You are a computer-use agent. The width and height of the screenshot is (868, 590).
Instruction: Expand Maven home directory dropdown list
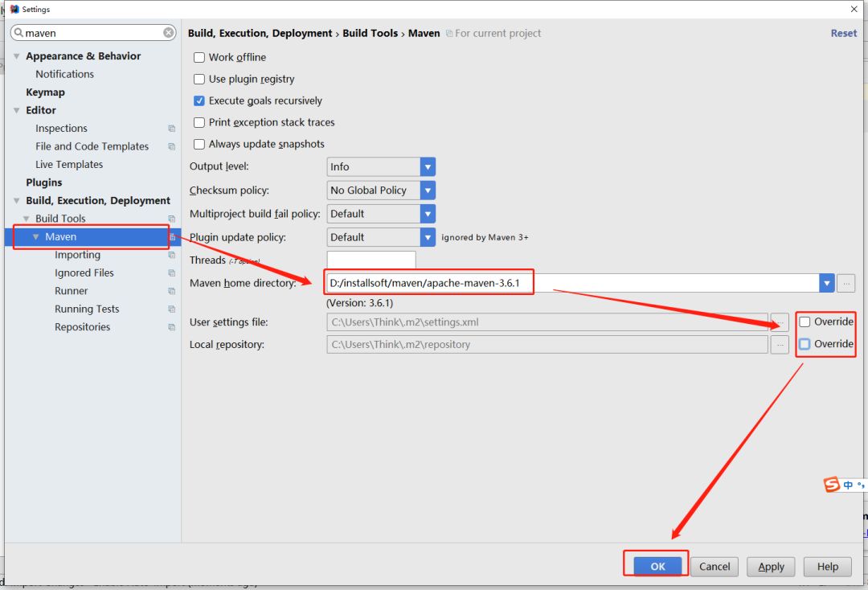[x=826, y=283]
